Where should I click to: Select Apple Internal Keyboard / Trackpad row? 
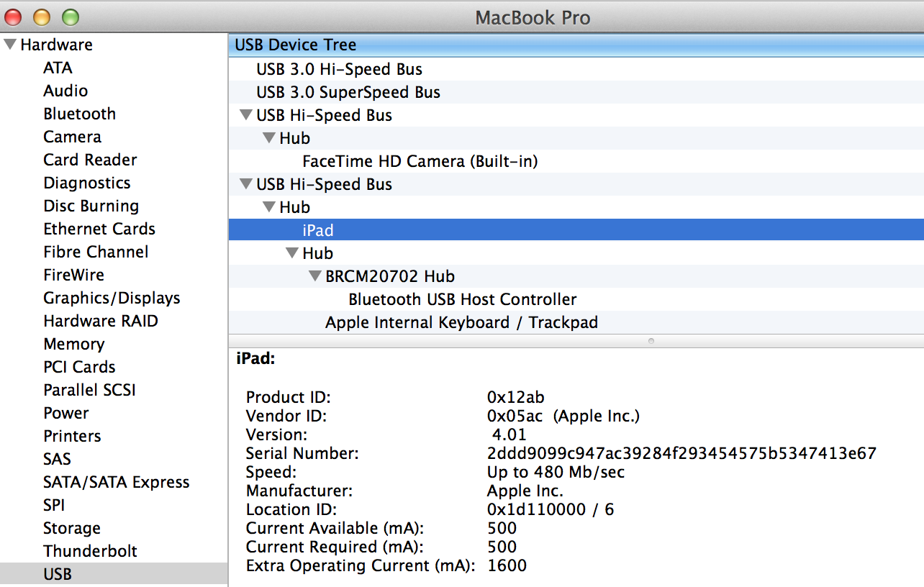pyautogui.click(x=576, y=322)
